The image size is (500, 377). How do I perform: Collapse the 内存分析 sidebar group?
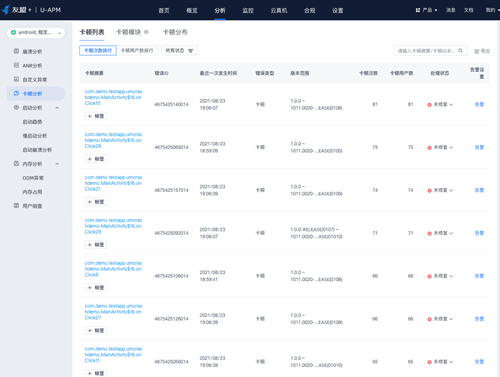coord(57,164)
